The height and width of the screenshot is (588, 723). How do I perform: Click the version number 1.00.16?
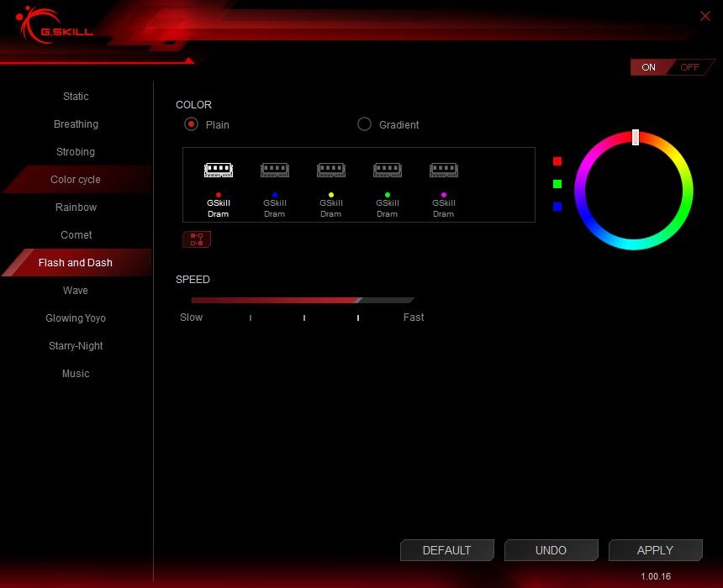pos(655,576)
